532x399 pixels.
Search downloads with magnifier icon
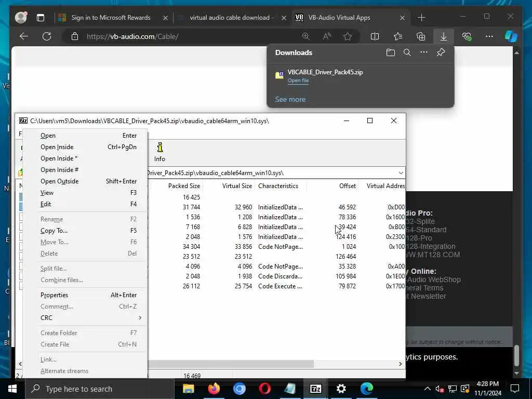407,52
